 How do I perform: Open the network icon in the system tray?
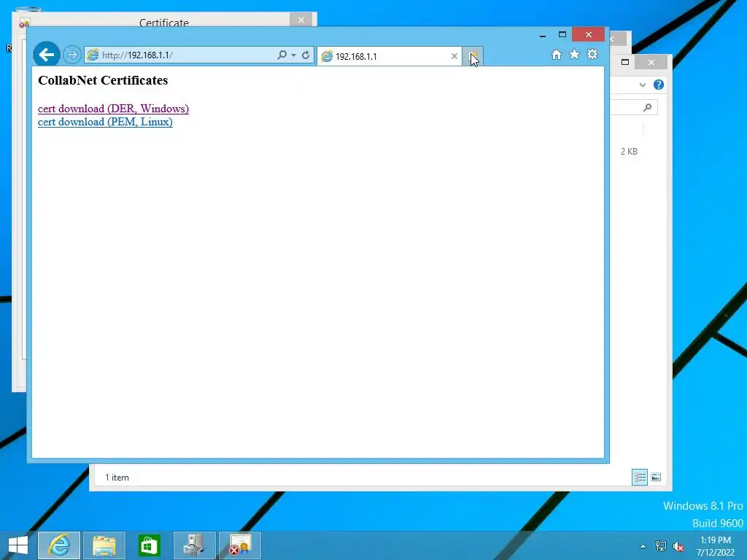[661, 546]
